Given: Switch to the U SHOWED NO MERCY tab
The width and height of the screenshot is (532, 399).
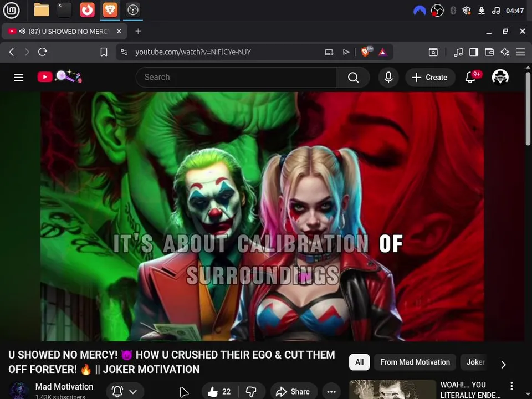Looking at the screenshot, I should pos(64,31).
